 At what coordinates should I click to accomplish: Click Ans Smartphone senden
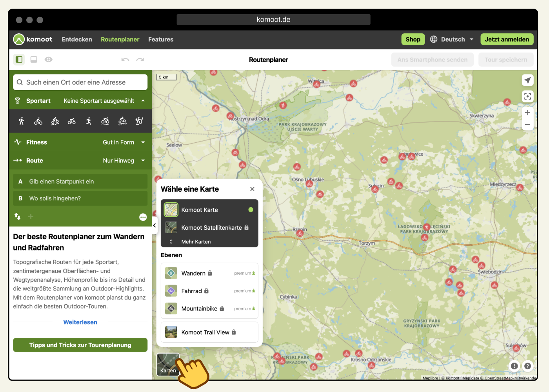(x=433, y=60)
